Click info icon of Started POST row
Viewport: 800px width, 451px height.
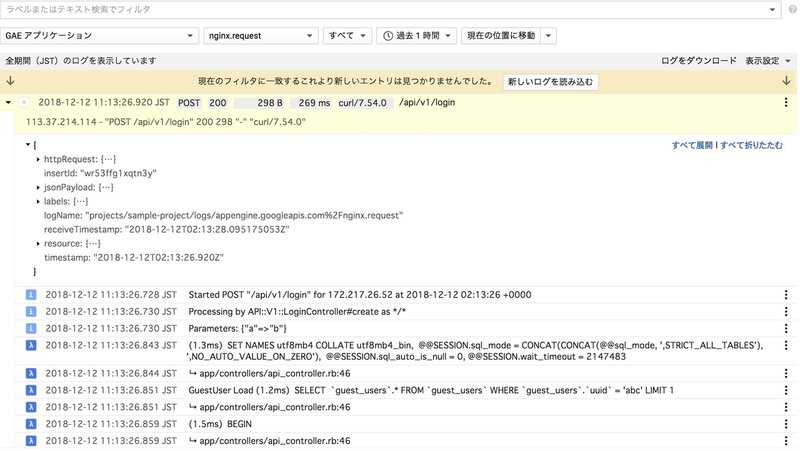click(x=31, y=295)
